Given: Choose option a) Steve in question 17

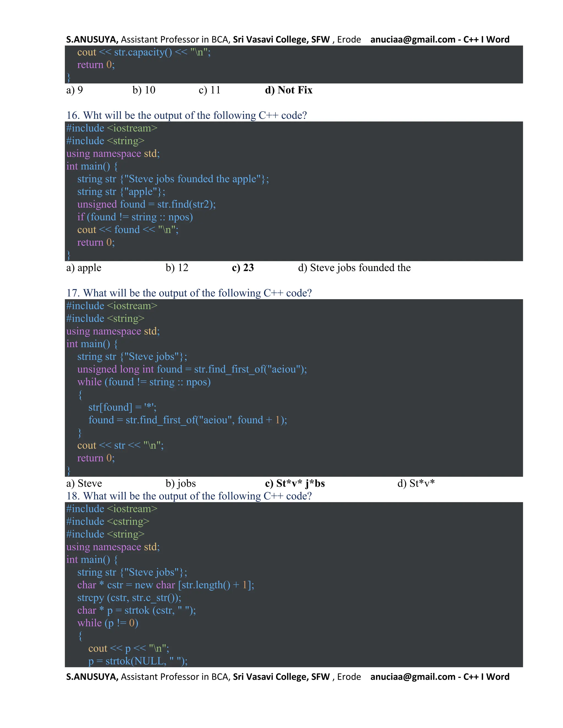Looking at the screenshot, I should pos(84,483).
